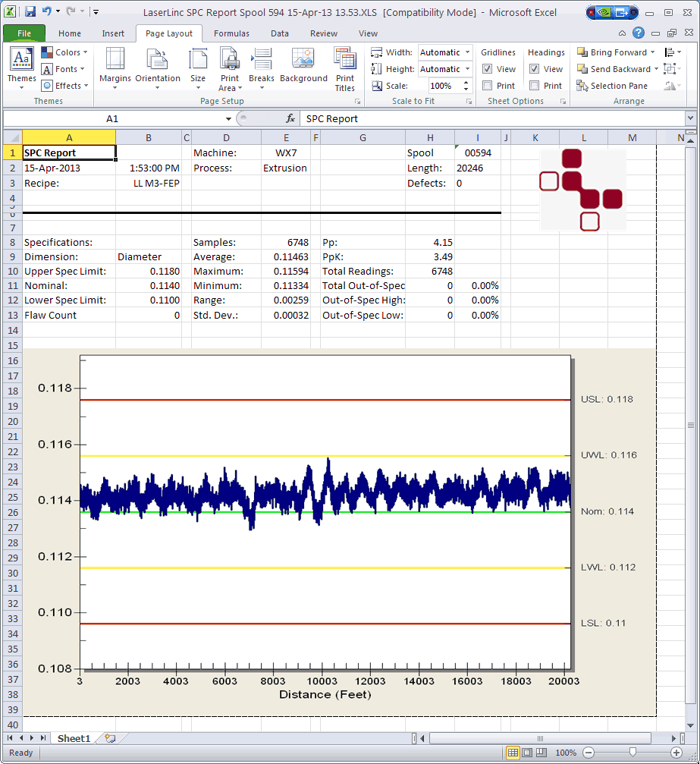The width and height of the screenshot is (700, 764).
Task: Expand the Height dropdown in Scale to Fit
Action: (467, 69)
